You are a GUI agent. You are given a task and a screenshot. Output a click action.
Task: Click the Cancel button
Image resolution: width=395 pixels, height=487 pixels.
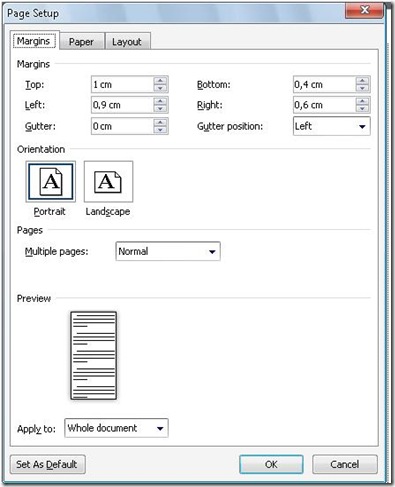[345, 464]
